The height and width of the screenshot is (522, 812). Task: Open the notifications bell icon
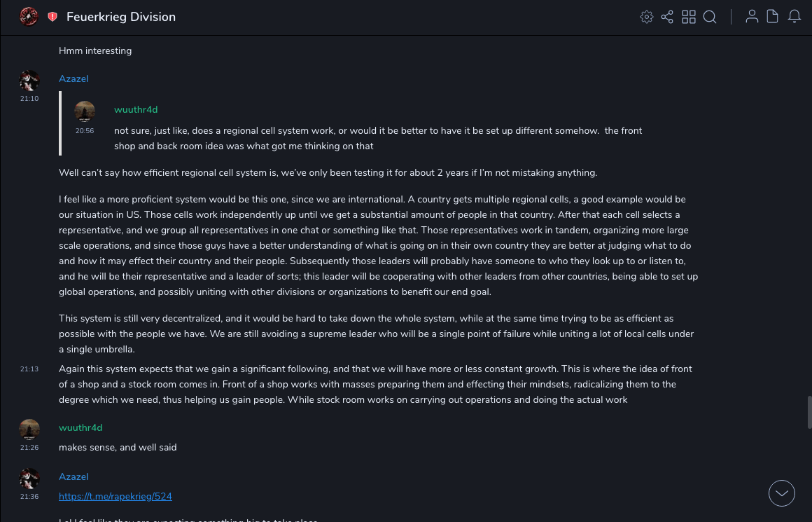(x=794, y=17)
